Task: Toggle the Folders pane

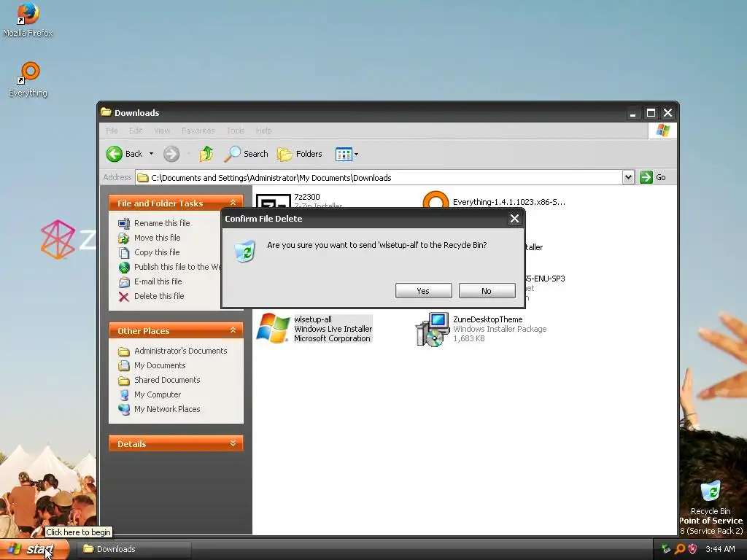Action: pos(300,154)
